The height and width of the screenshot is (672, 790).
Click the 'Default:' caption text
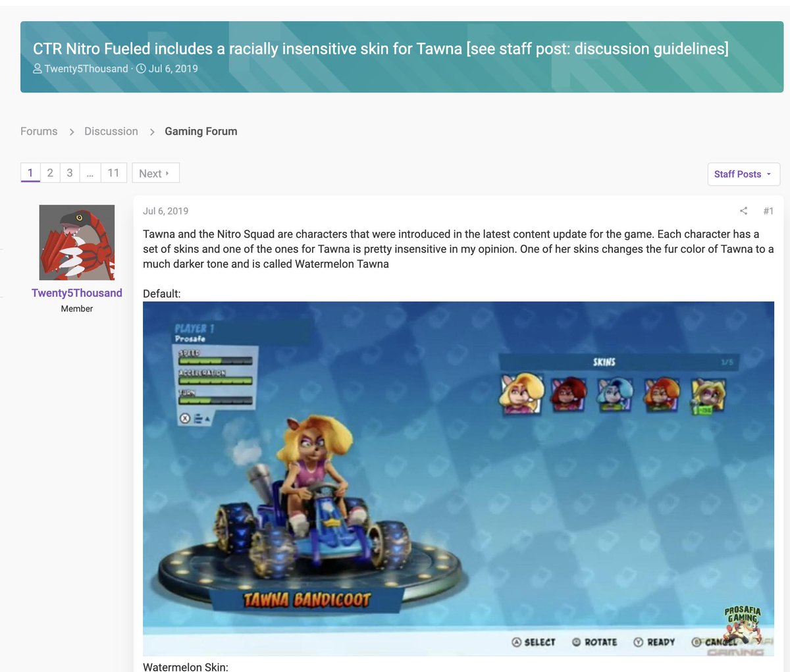point(162,294)
